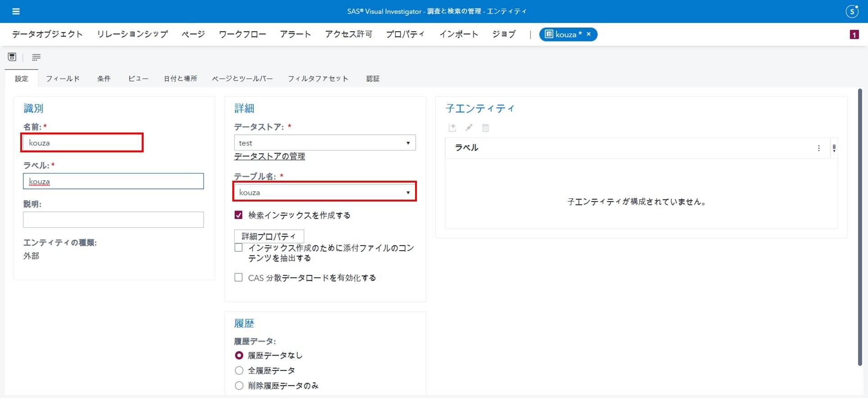Click the 名前 input field
Screen dimensions: 868x398
82,143
